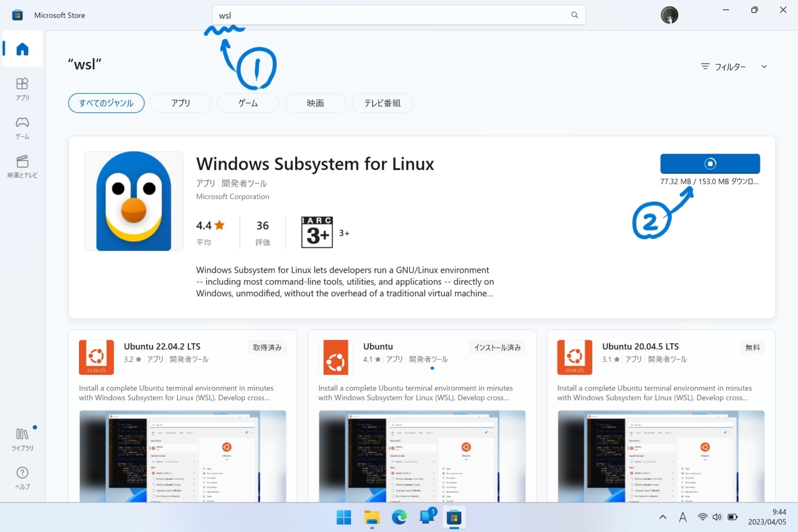The height and width of the screenshot is (532, 798).
Task: Expand hidden icons in the system tray
Action: coord(663,517)
